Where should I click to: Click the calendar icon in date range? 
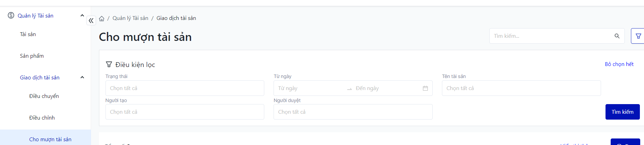[x=425, y=88]
